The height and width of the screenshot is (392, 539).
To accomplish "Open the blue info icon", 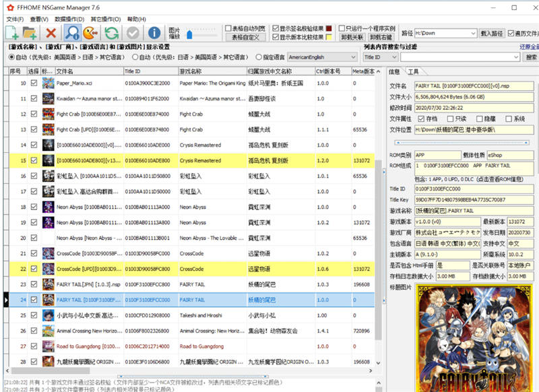I will 154,33.
